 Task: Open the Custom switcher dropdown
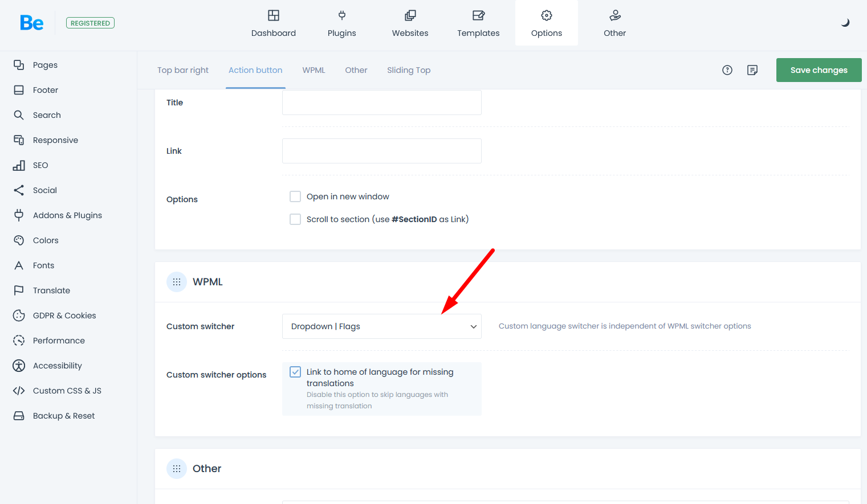(382, 326)
